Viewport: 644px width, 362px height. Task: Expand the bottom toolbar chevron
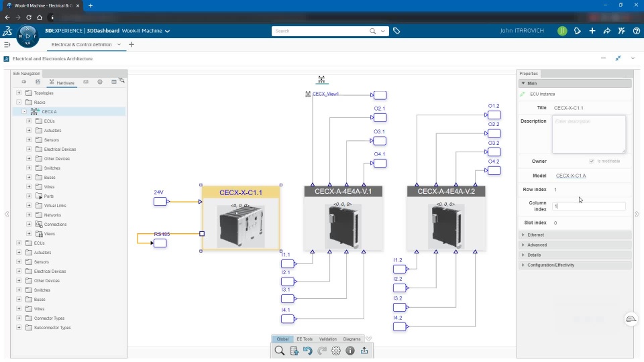click(368, 339)
